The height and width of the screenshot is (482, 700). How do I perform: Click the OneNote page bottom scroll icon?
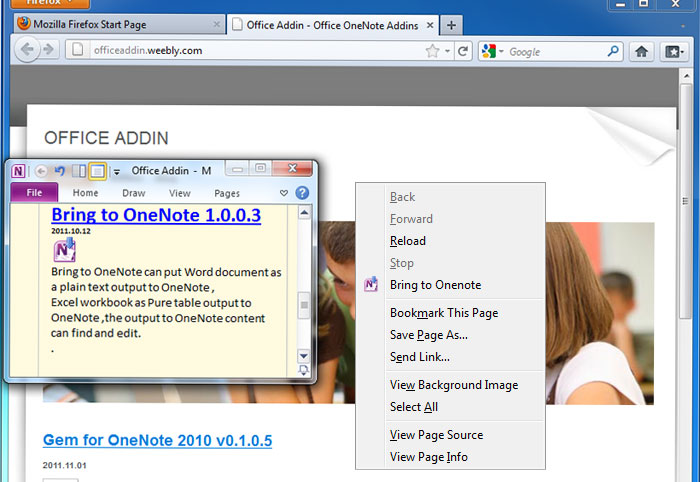tap(304, 370)
